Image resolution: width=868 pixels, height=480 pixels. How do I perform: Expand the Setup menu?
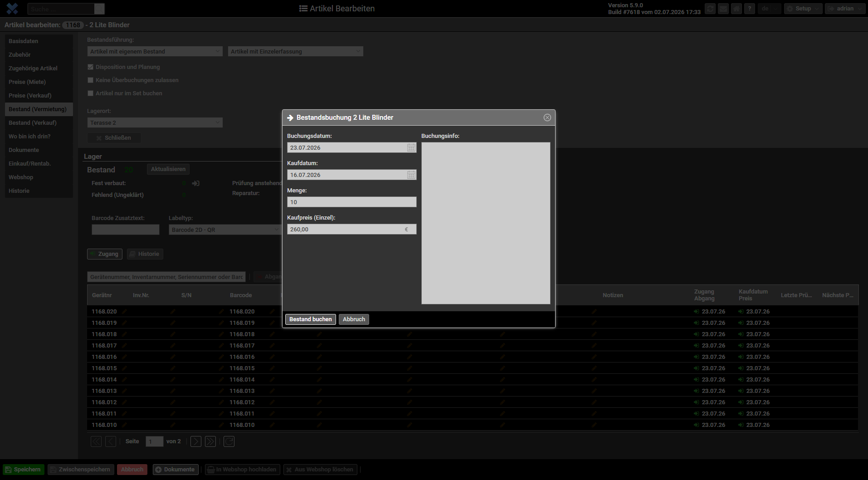(x=803, y=9)
